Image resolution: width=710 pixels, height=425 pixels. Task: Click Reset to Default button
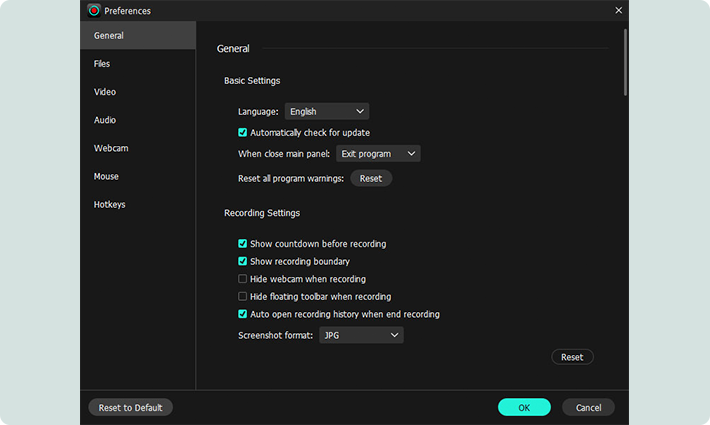(x=130, y=407)
